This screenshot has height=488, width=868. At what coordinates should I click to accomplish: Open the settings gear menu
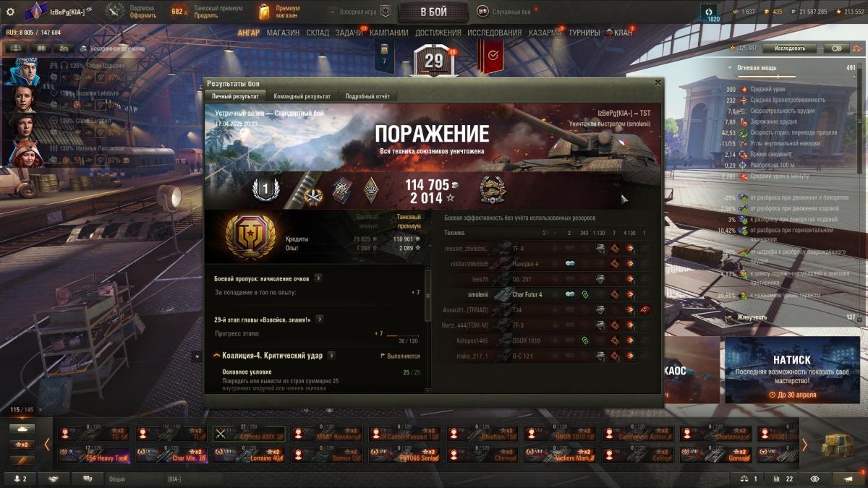pyautogui.click(x=10, y=12)
